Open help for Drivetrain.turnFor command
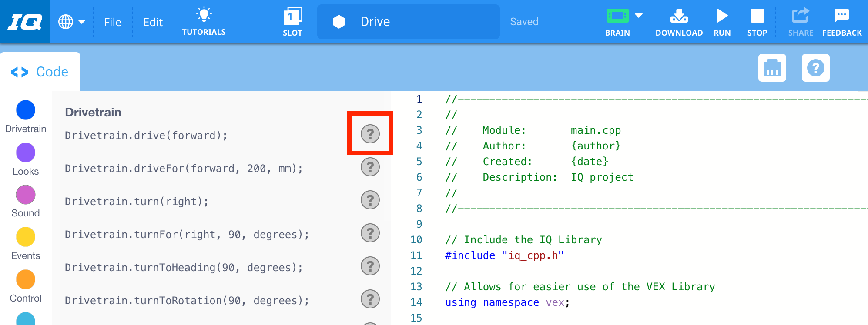The width and height of the screenshot is (868, 325). [x=370, y=233]
